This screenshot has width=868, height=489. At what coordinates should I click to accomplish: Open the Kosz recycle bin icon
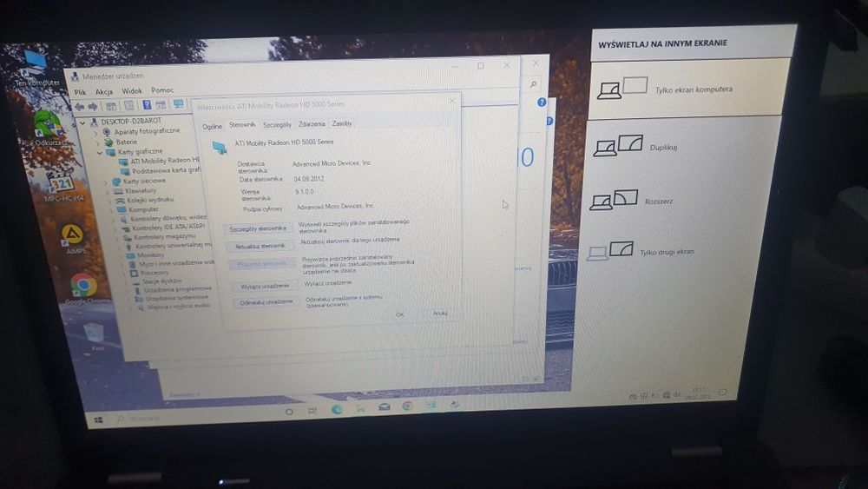96,335
